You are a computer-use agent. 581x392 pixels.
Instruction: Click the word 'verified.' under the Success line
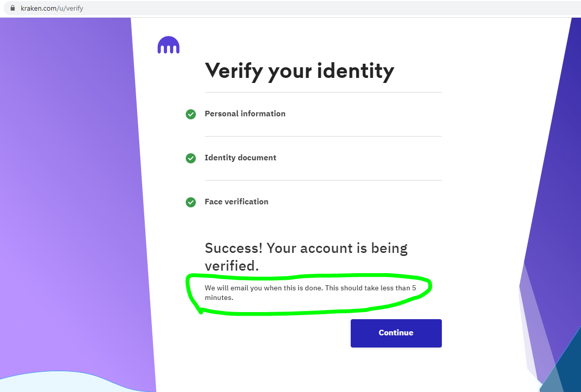(232, 266)
